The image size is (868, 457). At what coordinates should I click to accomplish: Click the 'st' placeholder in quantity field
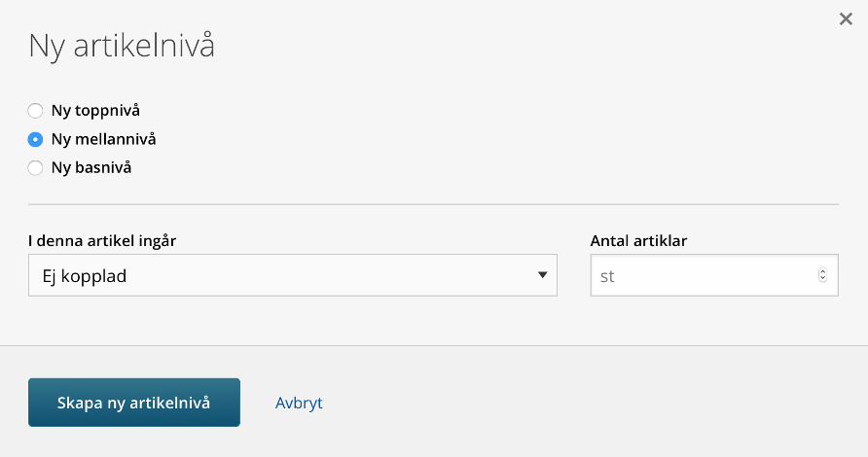pos(607,276)
